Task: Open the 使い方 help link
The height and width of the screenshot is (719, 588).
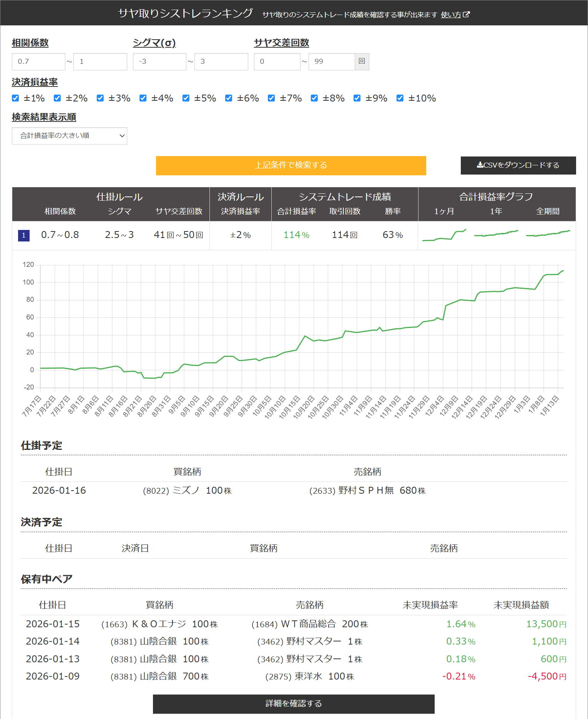Action: 451,15
